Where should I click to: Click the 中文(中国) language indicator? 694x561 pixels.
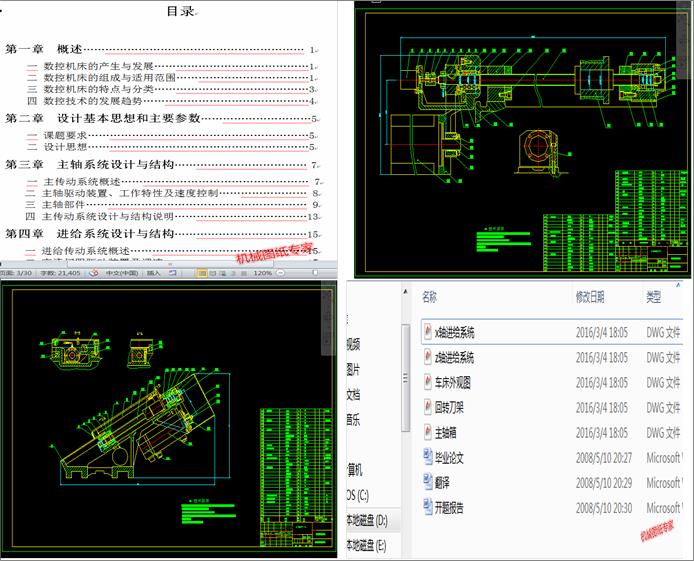point(122,273)
